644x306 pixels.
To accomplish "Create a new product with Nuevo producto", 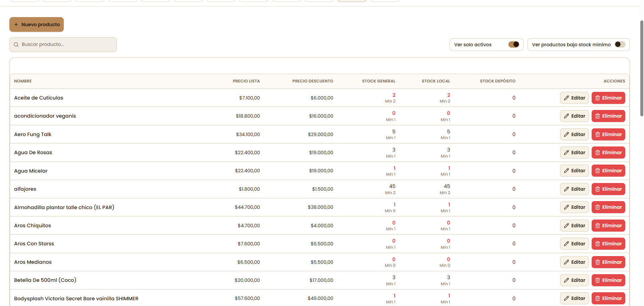I will point(37,24).
